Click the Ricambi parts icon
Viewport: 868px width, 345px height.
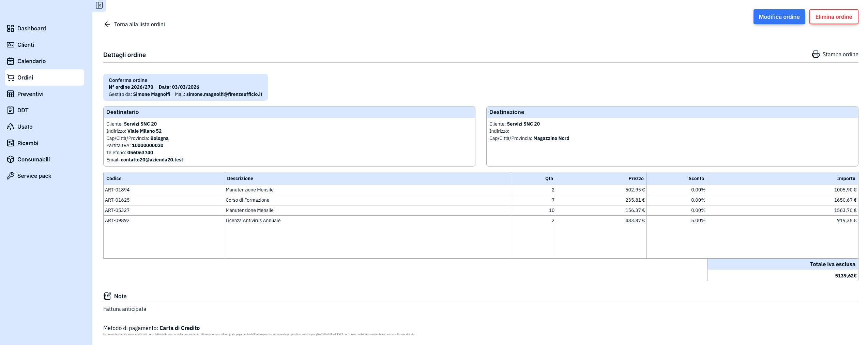[x=10, y=143]
